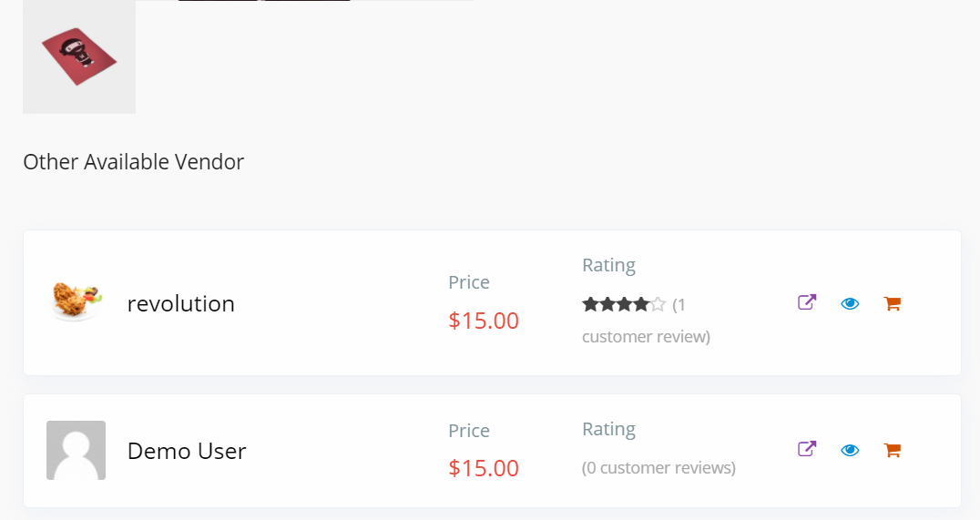This screenshot has width=980, height=520.
Task: View Demo User's offer with the eye icon
Action: [x=850, y=450]
